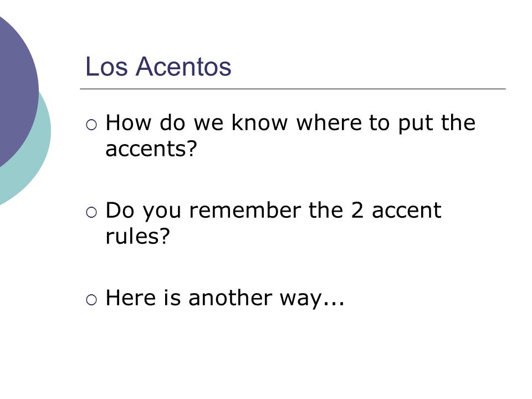Click the 'How do we know' text line
Viewport: 532px width, 399px height.
290,123
